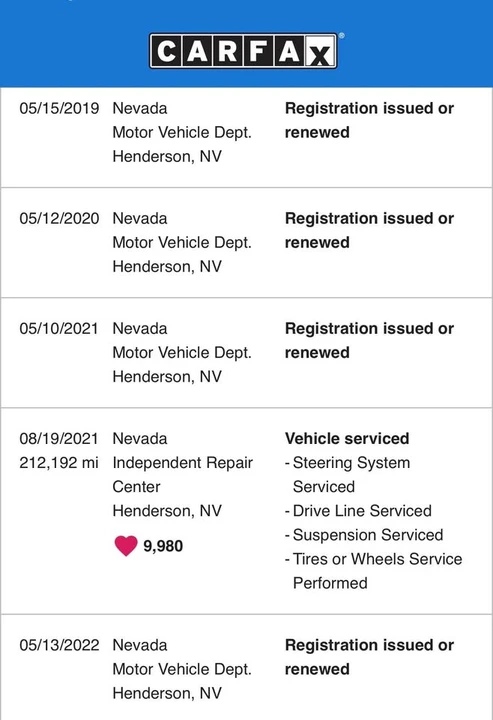Image resolution: width=493 pixels, height=720 pixels.
Task: Select the 05/12/2020 date entry
Action: [59, 219]
